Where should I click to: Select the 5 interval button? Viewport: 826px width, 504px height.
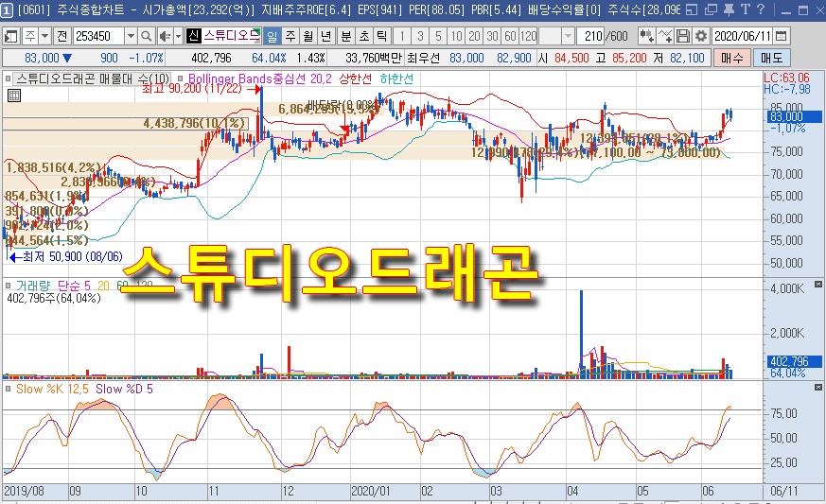click(x=438, y=36)
